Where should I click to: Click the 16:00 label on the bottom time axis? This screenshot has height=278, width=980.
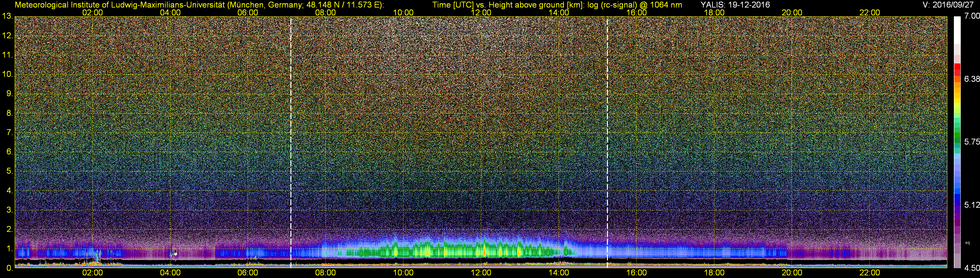coord(636,273)
